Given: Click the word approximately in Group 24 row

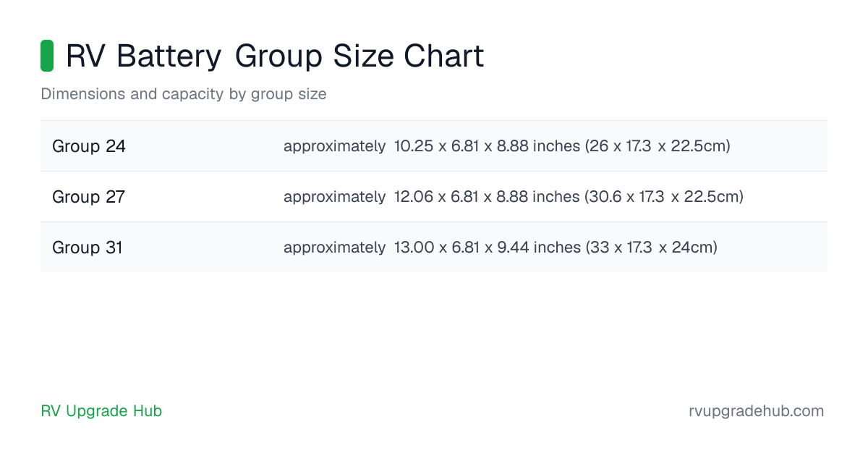Looking at the screenshot, I should point(334,146).
